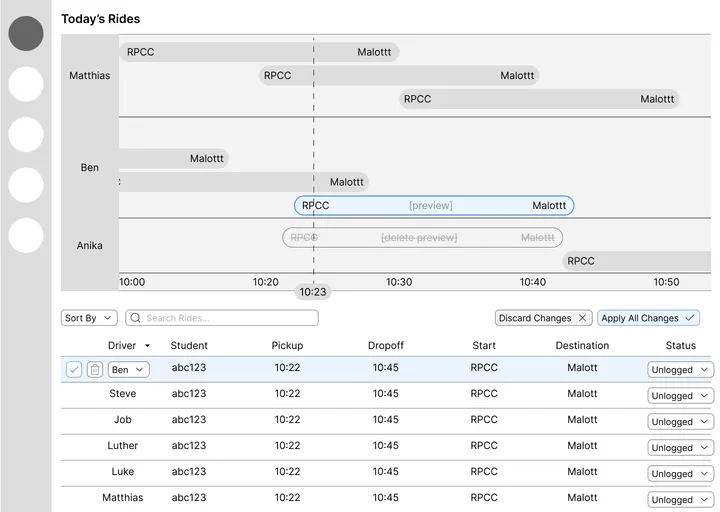Image resolution: width=720 pixels, height=512 pixels.
Task: Click Matthias's third ride bar ending at Malottt
Action: (539, 99)
